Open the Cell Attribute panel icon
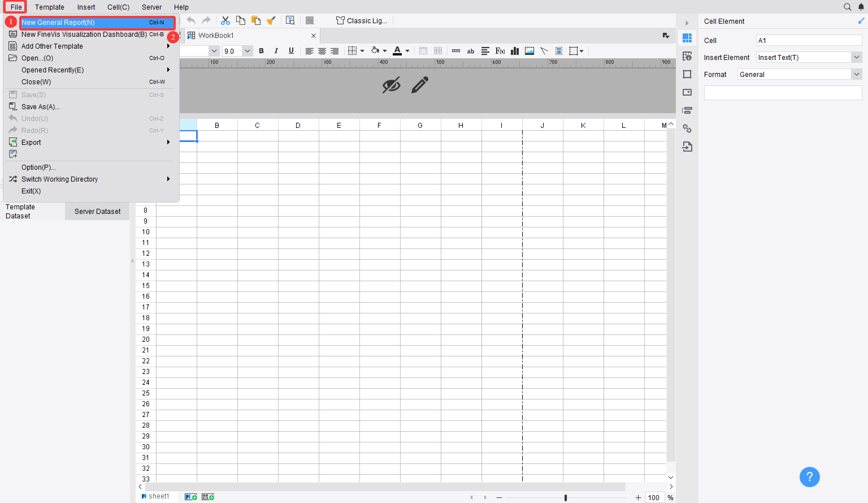Viewport: 868px width, 503px height. (x=687, y=56)
